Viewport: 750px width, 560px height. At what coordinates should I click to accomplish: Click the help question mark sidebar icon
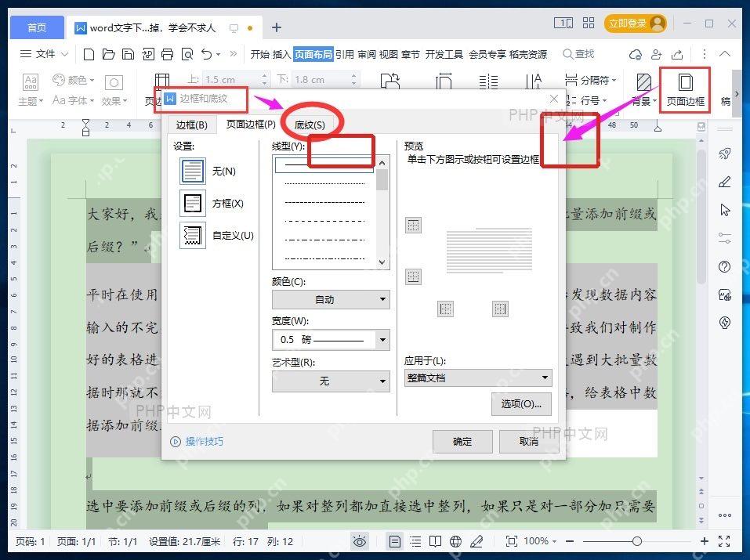(725, 266)
